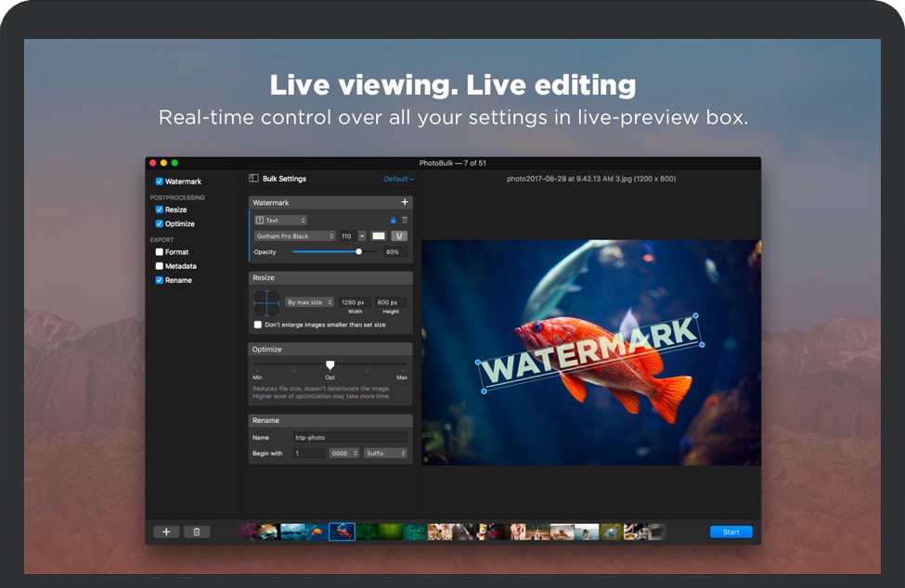This screenshot has width=905, height=588.
Task: Click the trash button in the bottom bar
Action: 197,532
